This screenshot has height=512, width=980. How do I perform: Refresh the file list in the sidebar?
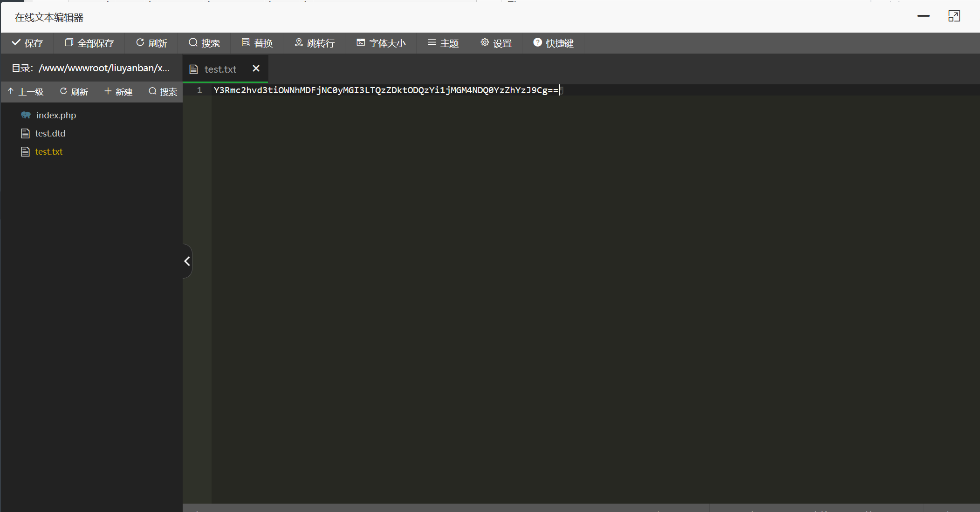coord(74,92)
